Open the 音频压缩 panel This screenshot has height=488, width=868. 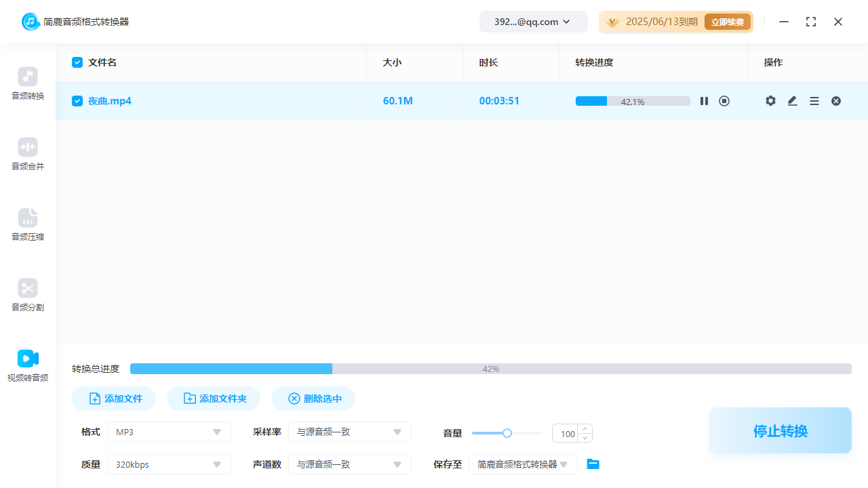click(x=27, y=225)
